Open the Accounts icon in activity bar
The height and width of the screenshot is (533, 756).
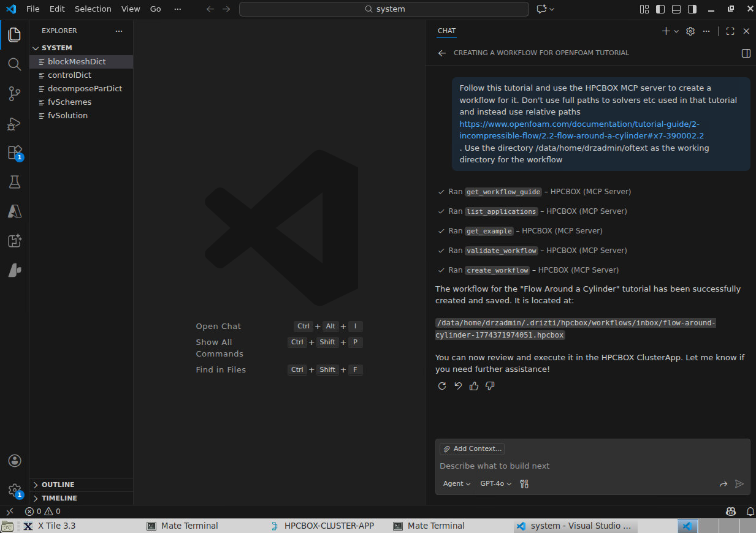tap(14, 461)
